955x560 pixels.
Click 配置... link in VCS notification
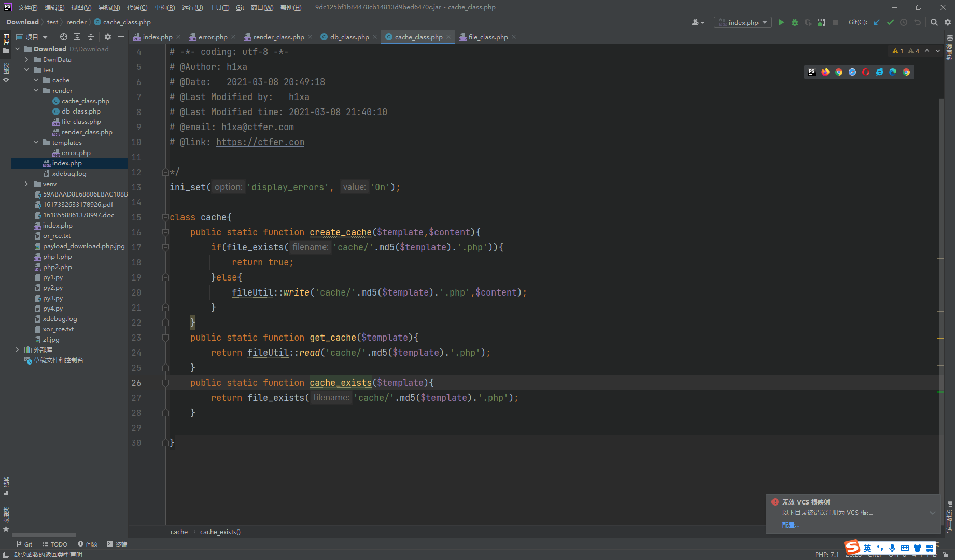(x=791, y=525)
